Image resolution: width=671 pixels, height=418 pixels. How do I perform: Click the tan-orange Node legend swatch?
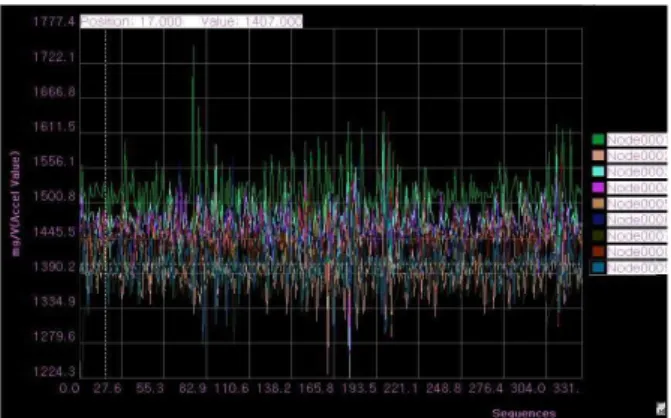598,204
